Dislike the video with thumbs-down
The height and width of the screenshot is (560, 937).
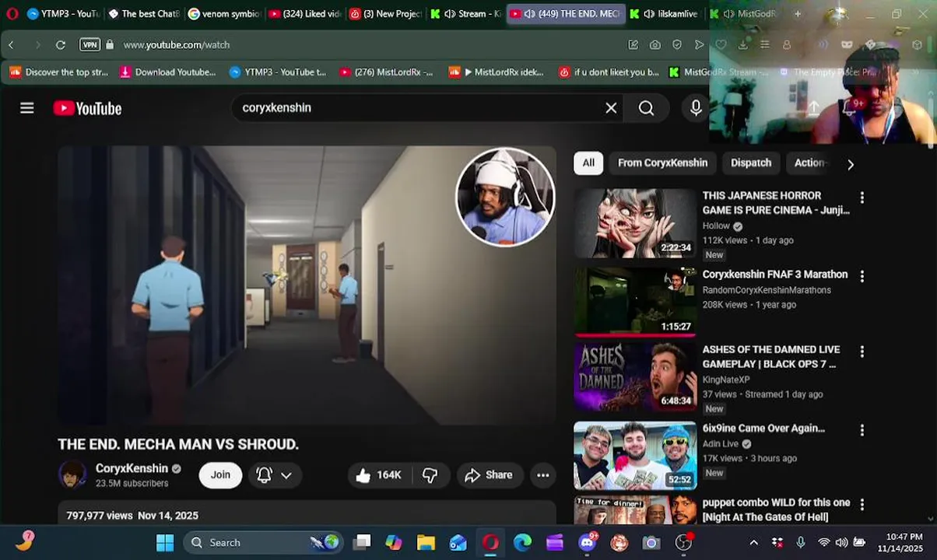[x=430, y=475]
